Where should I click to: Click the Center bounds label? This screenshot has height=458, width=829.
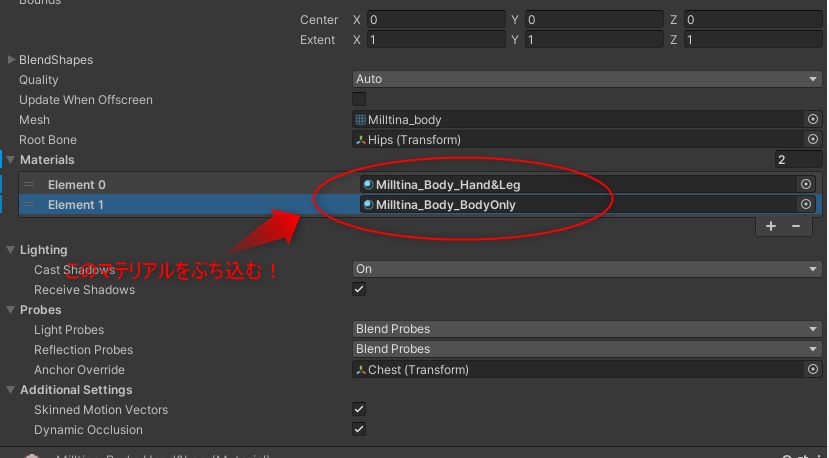[319, 20]
